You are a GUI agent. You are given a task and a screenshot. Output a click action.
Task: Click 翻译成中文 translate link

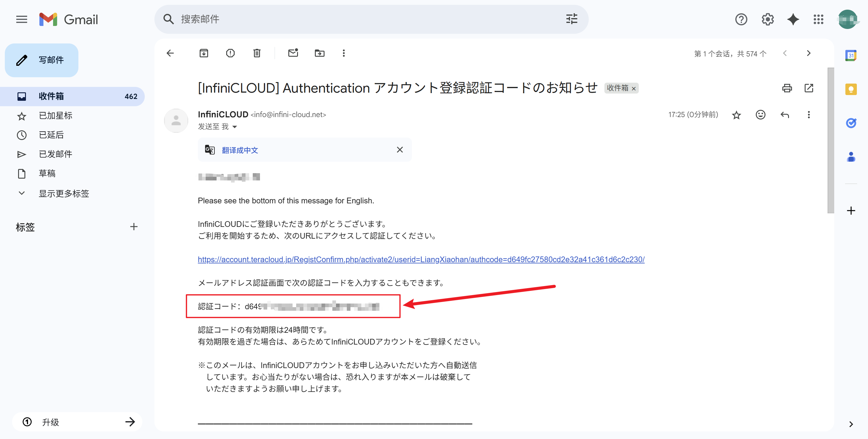[x=240, y=150]
